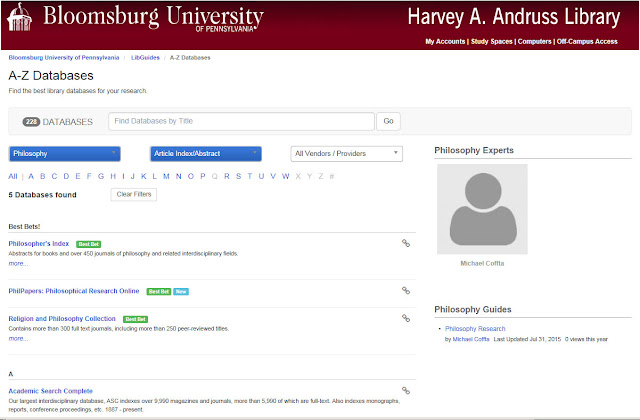Open Off-Campus Access header link
This screenshot has height=420, width=640.
587,42
